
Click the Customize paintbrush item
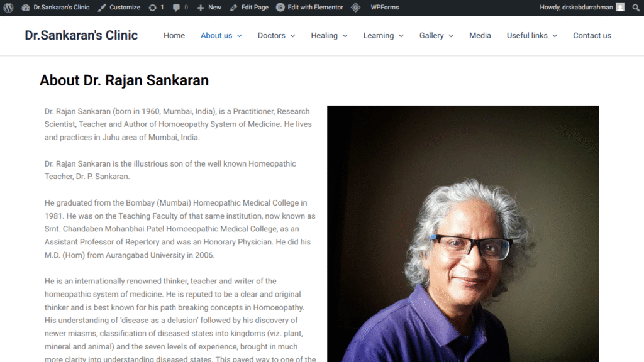[119, 8]
